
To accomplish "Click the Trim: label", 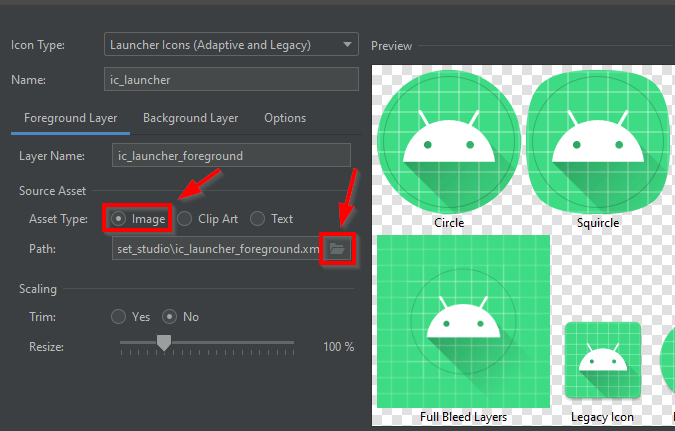I will coord(42,317).
